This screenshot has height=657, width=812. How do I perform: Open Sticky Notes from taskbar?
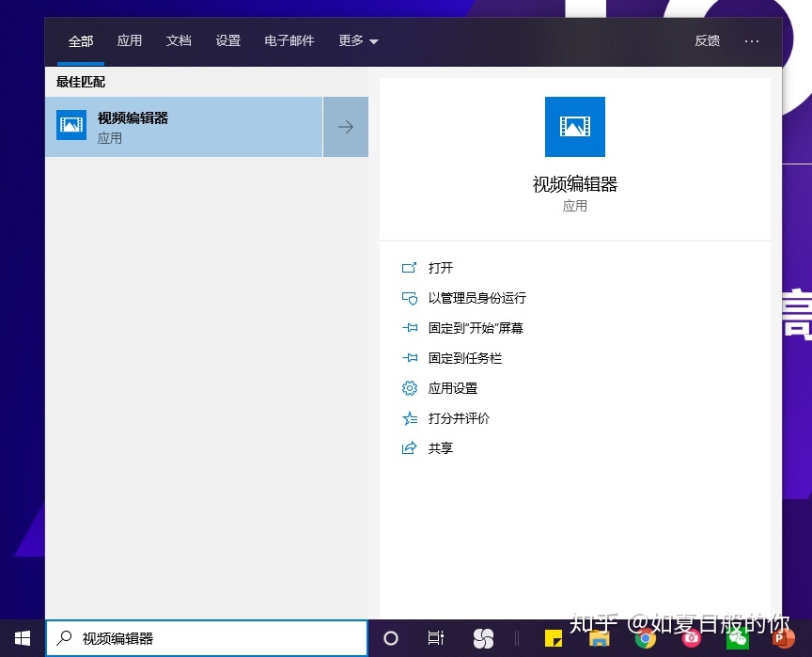click(554, 638)
